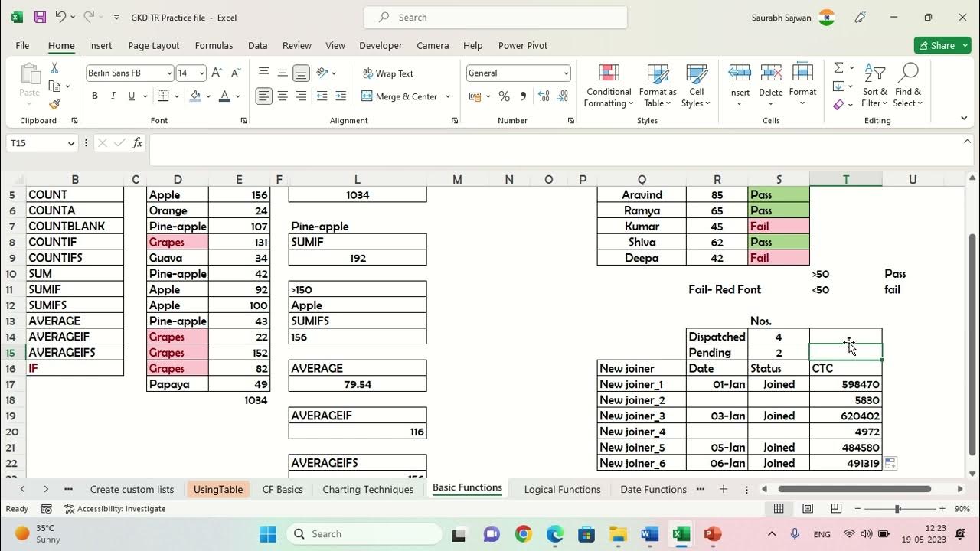Open fill color dropdown arrow
980x551 pixels.
click(209, 96)
